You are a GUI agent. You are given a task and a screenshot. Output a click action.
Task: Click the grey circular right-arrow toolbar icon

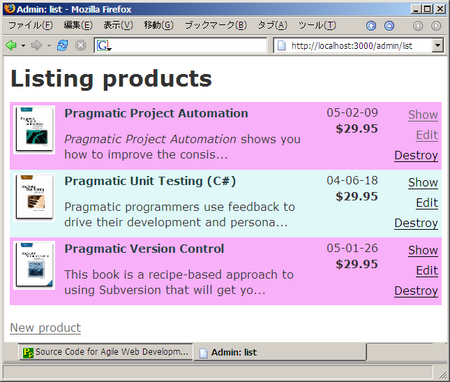(x=436, y=26)
